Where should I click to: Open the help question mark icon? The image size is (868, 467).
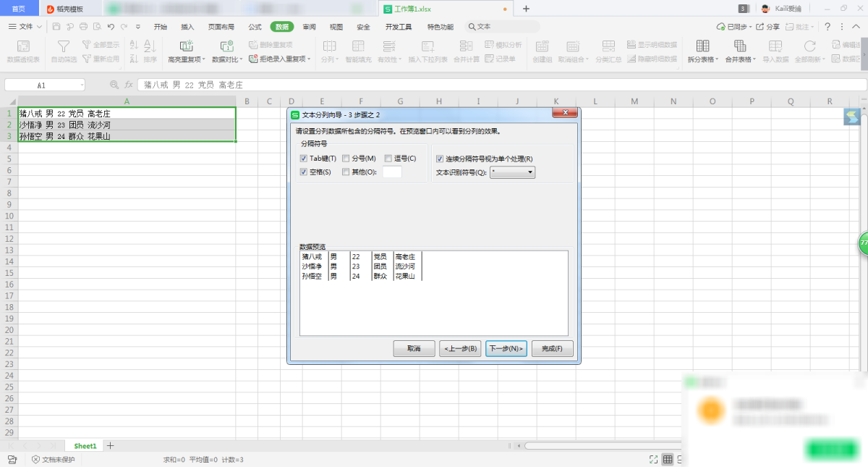[x=827, y=27]
